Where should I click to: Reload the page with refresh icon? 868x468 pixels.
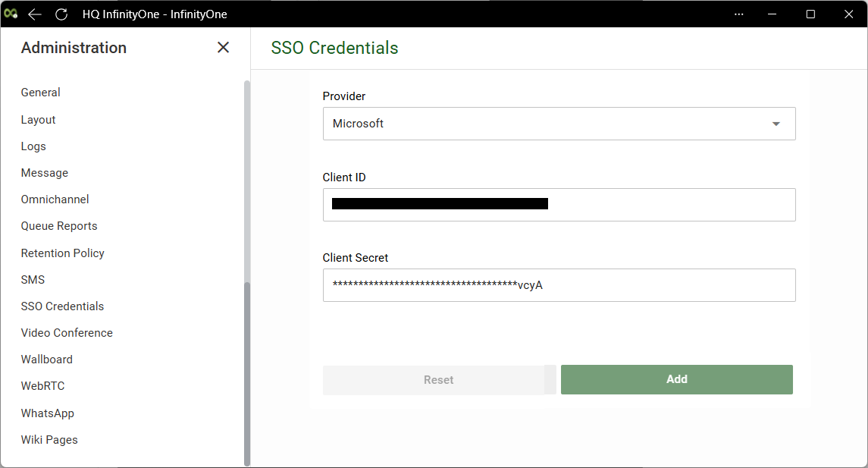tap(61, 14)
